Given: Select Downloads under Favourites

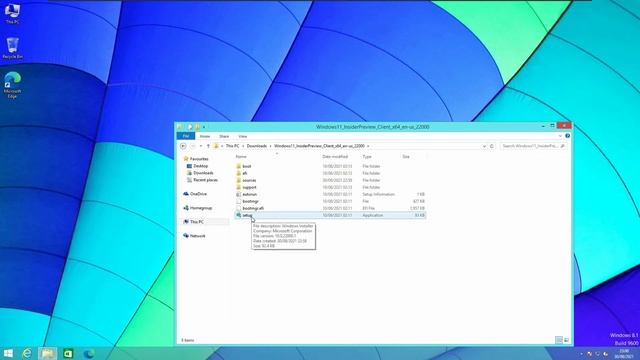Looking at the screenshot, I should (x=200, y=173).
